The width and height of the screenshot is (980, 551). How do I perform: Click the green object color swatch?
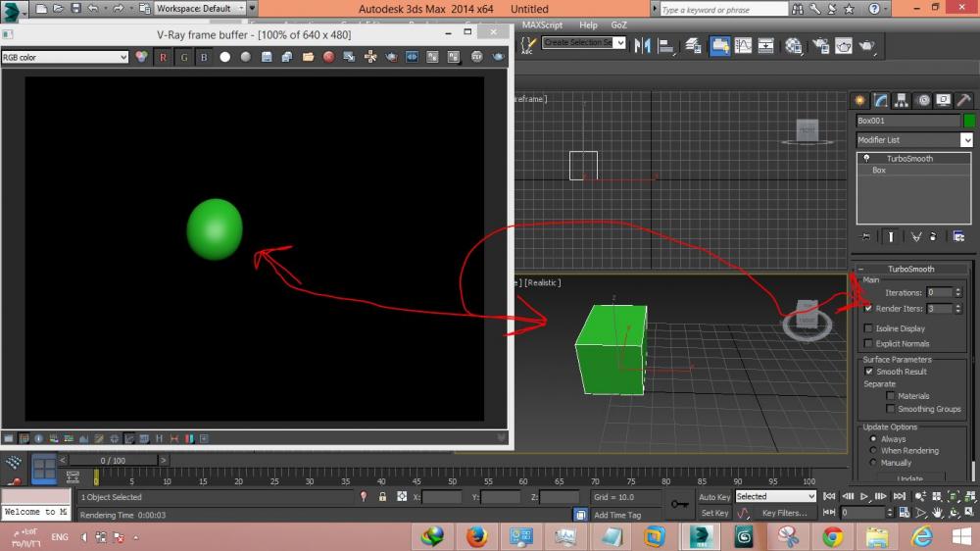(x=969, y=121)
